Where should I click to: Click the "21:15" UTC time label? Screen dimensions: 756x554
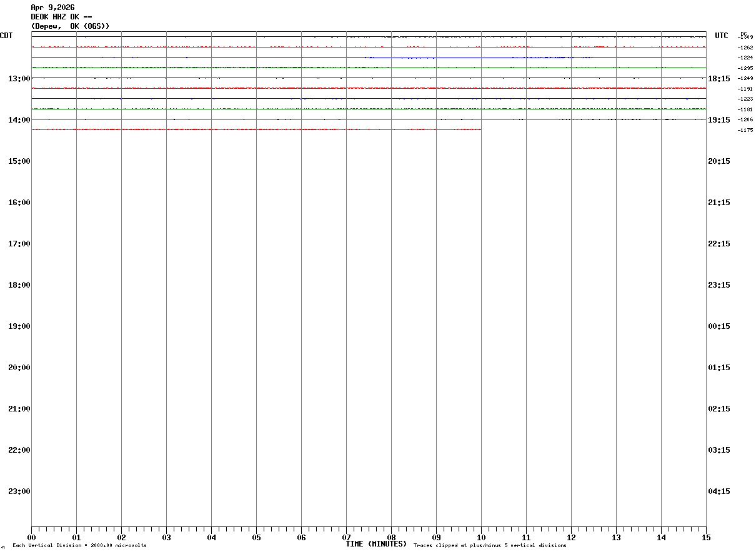click(719, 202)
